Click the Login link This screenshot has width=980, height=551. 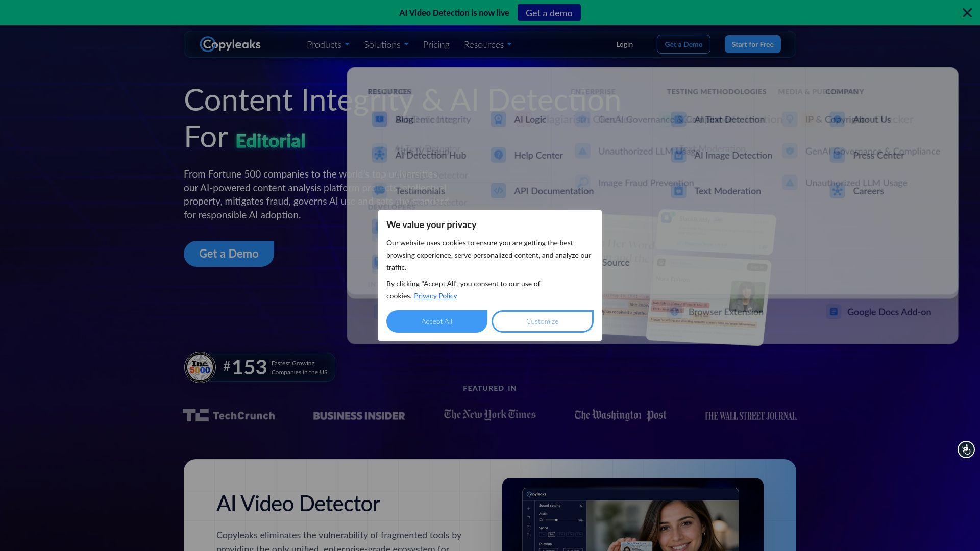tap(624, 44)
